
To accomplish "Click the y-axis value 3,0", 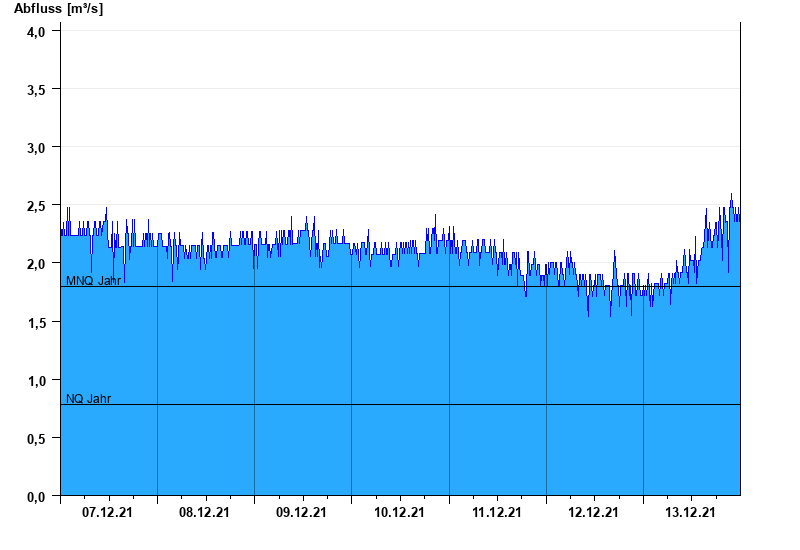I will pos(36,148).
